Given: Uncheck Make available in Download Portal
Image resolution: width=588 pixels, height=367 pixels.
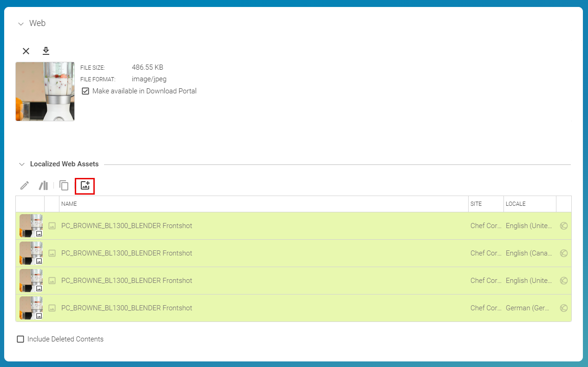Looking at the screenshot, I should (85, 91).
